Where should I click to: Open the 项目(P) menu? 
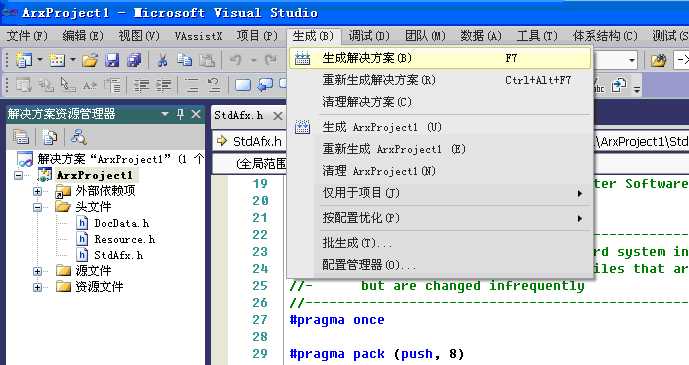[257, 36]
